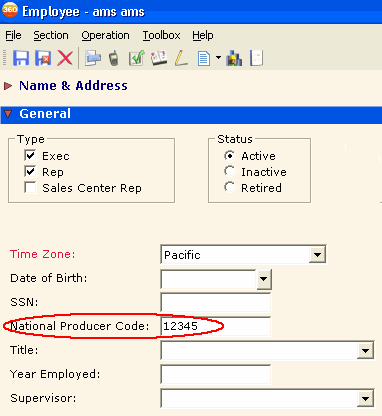This screenshot has height=416, width=382.
Task: Click the Year Employed input field
Action: pyautogui.click(x=216, y=374)
